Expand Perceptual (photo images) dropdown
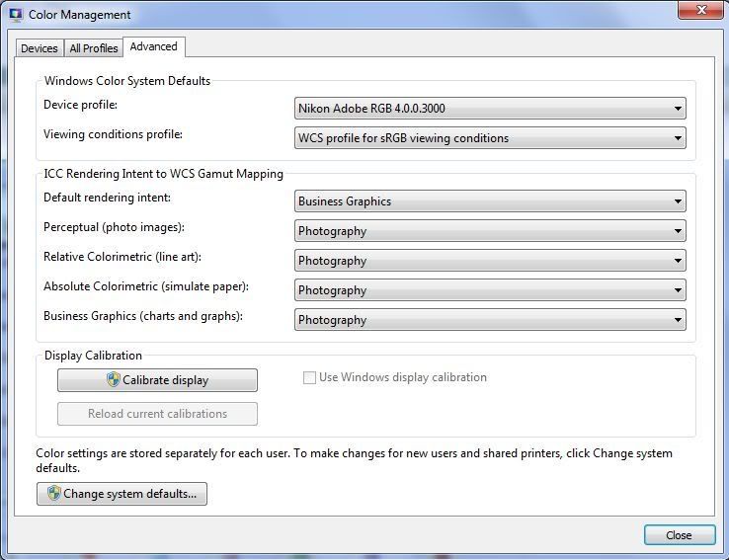Image resolution: width=729 pixels, height=560 pixels. click(x=490, y=231)
